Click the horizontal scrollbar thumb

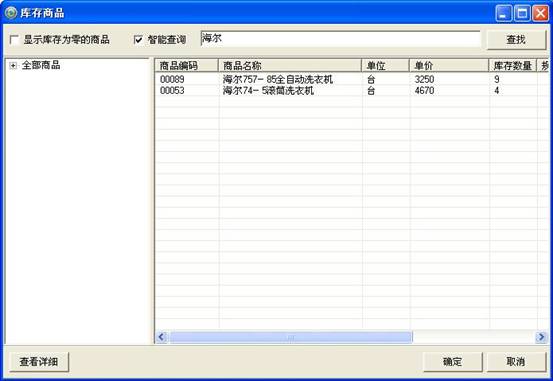(x=291, y=337)
